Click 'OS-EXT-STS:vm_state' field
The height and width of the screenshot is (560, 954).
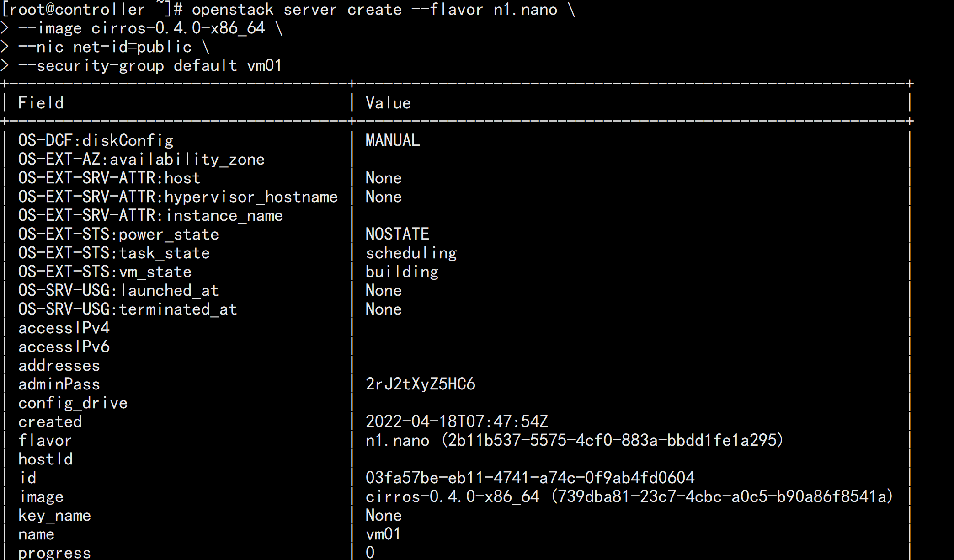tap(105, 272)
